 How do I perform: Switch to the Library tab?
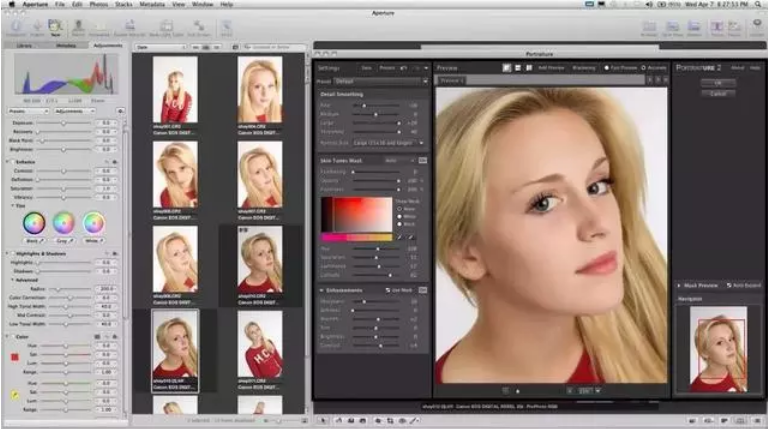(24, 46)
